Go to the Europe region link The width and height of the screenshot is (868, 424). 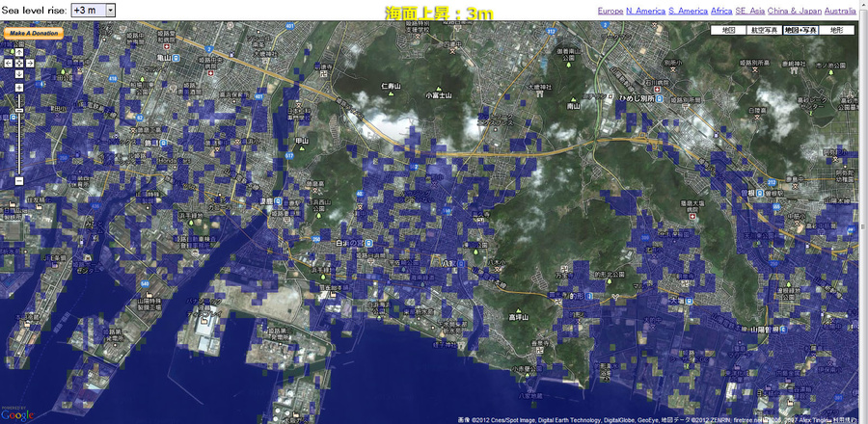pyautogui.click(x=610, y=11)
